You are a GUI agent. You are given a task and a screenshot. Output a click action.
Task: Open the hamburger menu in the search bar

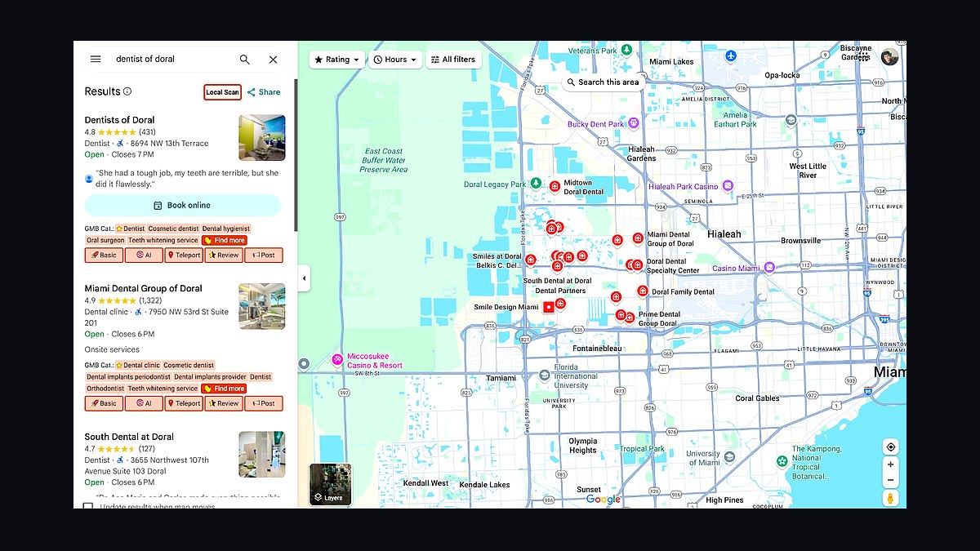pos(96,59)
